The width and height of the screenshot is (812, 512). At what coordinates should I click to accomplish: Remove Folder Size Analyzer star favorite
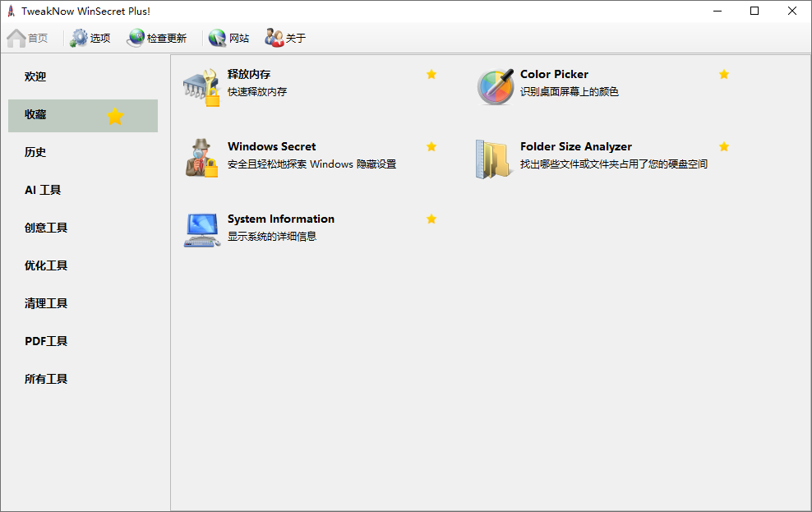(724, 146)
